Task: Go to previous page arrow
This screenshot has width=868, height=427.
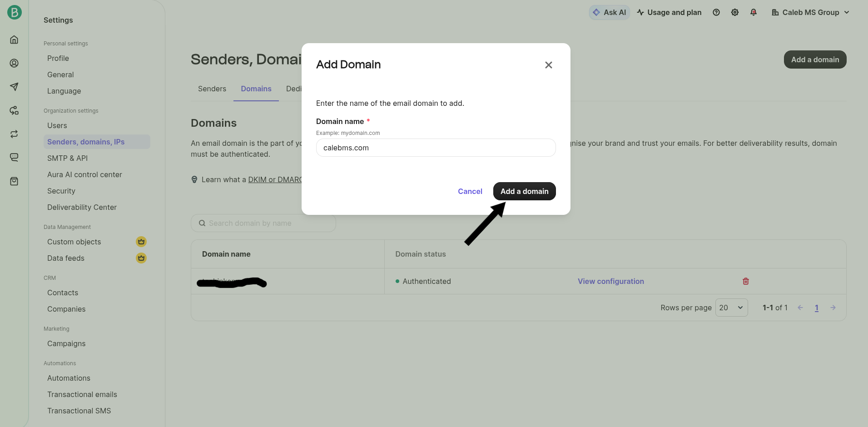Action: (800, 308)
